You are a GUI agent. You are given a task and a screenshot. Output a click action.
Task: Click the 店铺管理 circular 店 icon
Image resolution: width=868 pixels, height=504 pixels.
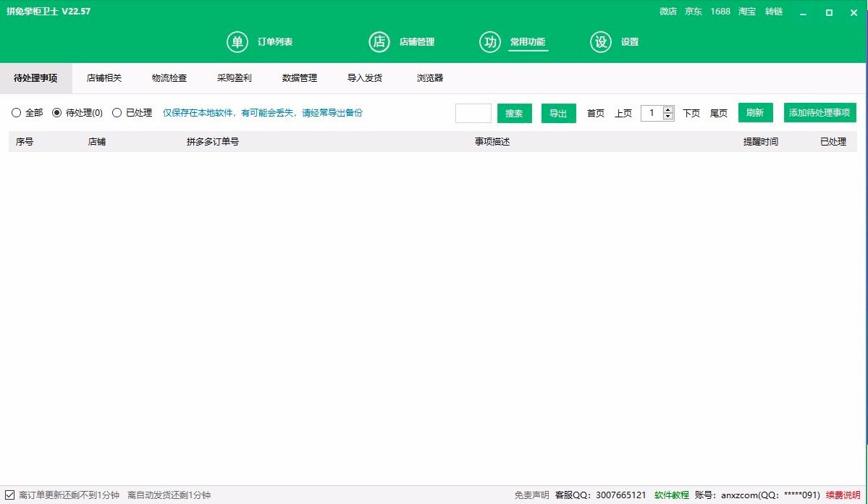click(x=379, y=42)
